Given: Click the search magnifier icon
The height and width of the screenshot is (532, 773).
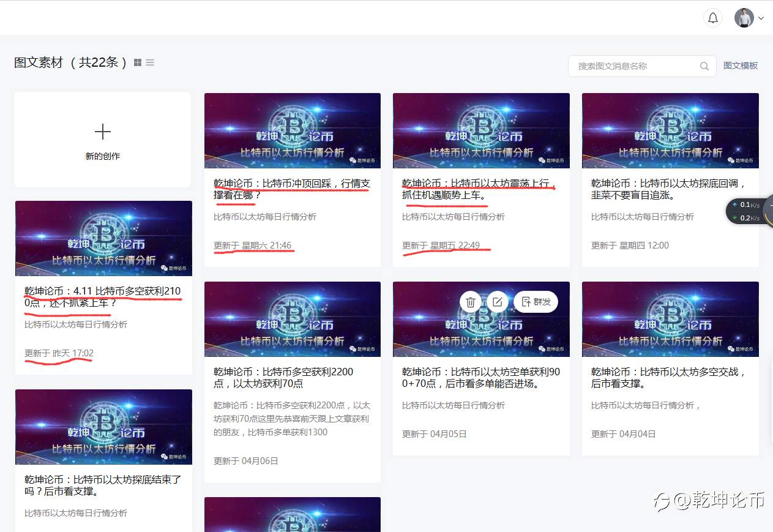Looking at the screenshot, I should tap(704, 66).
